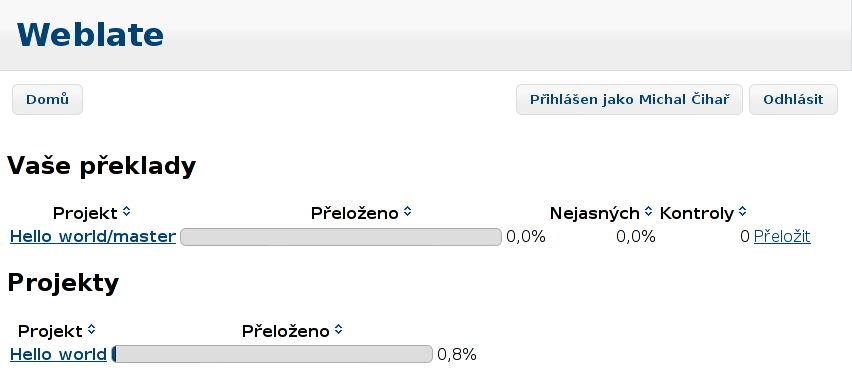Click the Přeložit link
Screen dimensions: 852x384
point(782,236)
